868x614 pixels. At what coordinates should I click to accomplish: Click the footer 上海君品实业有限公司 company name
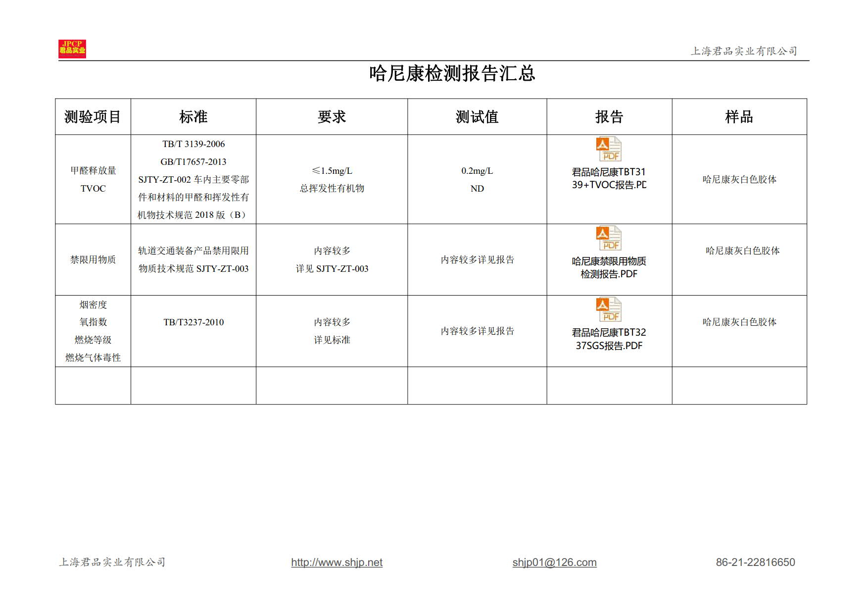point(112,562)
